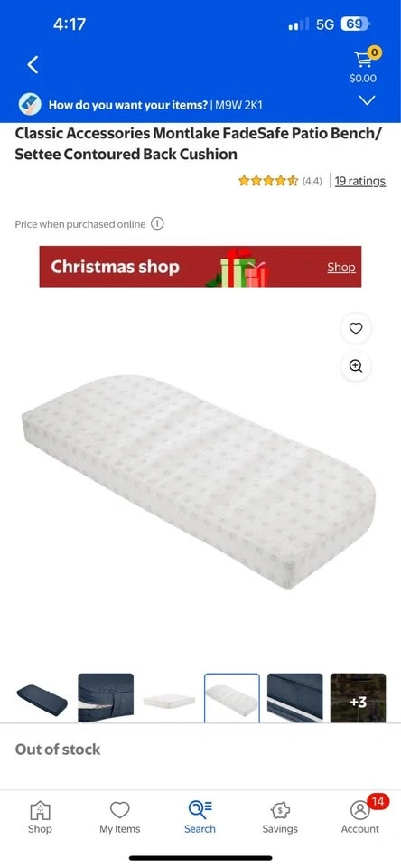Open the My Items tab
Viewport: 401px width, 868px height.
tap(119, 817)
